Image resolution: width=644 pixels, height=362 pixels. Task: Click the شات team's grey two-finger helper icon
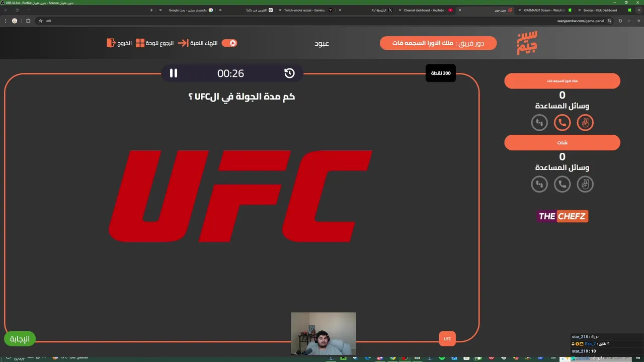(x=585, y=185)
